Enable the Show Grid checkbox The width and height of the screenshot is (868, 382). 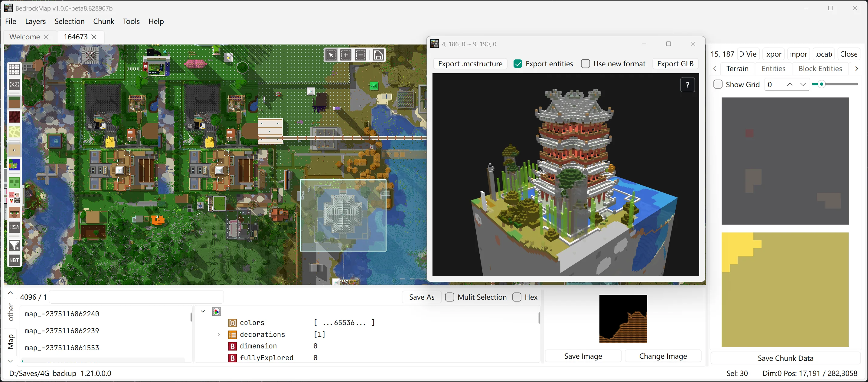coord(718,84)
